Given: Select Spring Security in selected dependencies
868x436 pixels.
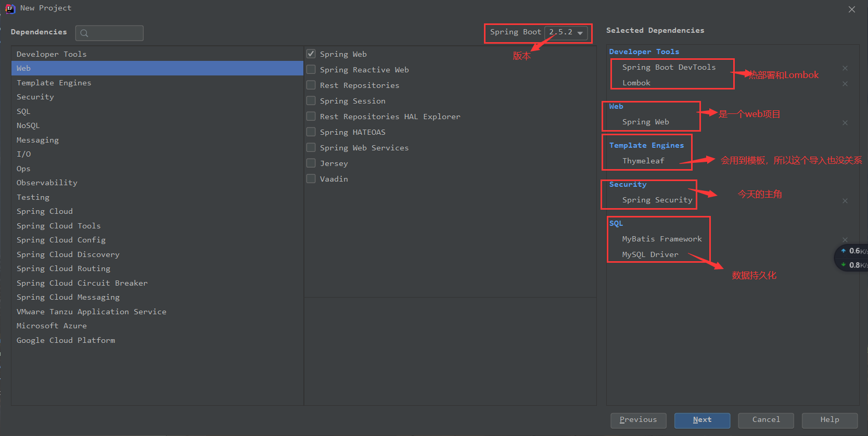Looking at the screenshot, I should point(657,200).
